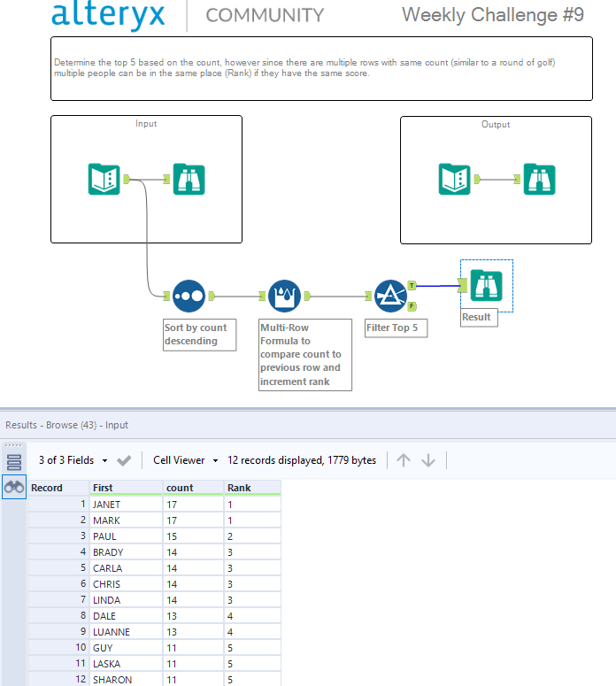Switch to the metadata view icon in Results
The height and width of the screenshot is (686, 616).
[14, 462]
